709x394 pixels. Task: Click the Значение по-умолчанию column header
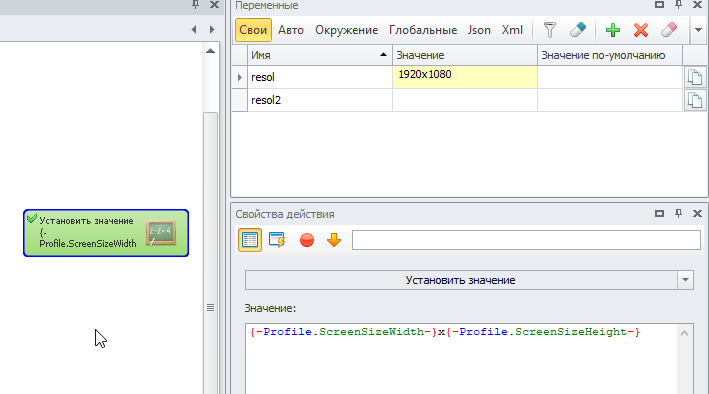[x=610, y=55]
